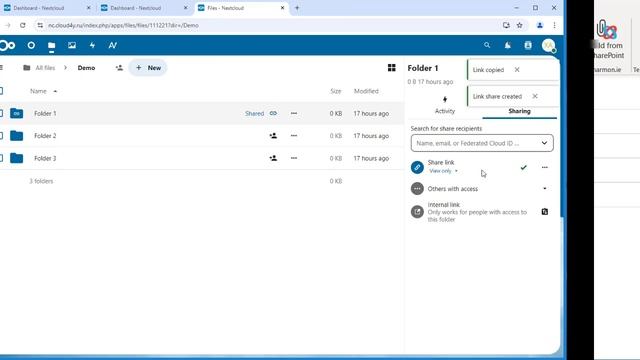Switch to grid view icon

pos(391,68)
